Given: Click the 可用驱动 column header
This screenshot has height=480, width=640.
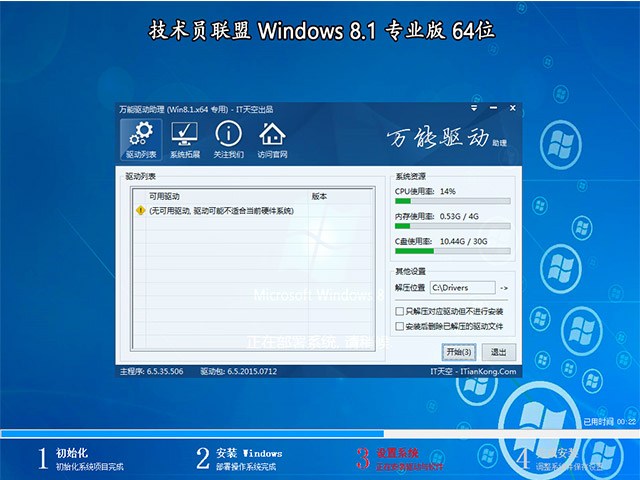Looking at the screenshot, I should [164, 196].
